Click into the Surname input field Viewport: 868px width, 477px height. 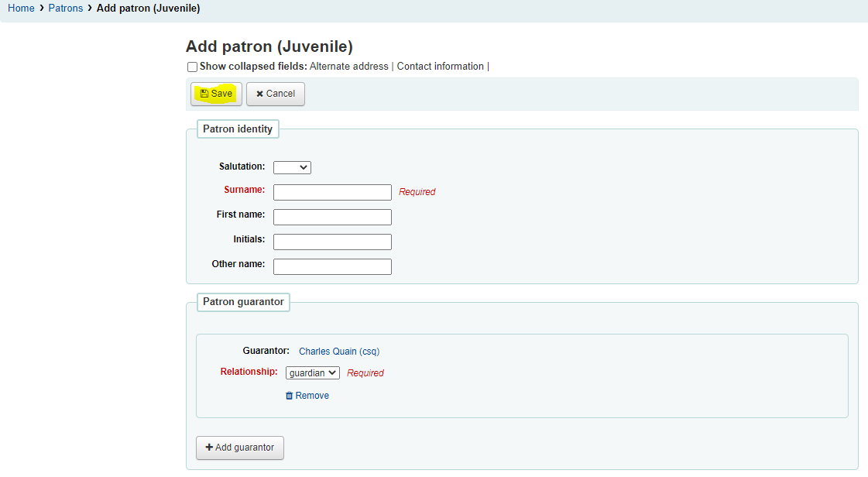point(332,192)
